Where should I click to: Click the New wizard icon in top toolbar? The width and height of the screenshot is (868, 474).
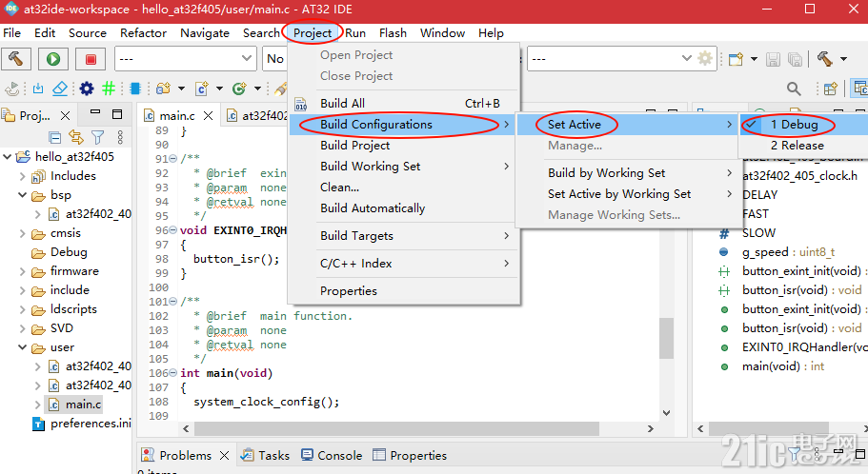pos(736,59)
